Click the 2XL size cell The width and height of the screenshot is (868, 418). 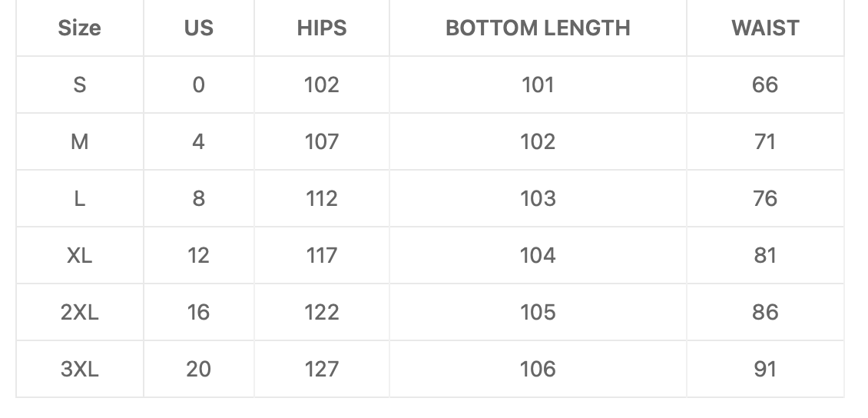80,312
